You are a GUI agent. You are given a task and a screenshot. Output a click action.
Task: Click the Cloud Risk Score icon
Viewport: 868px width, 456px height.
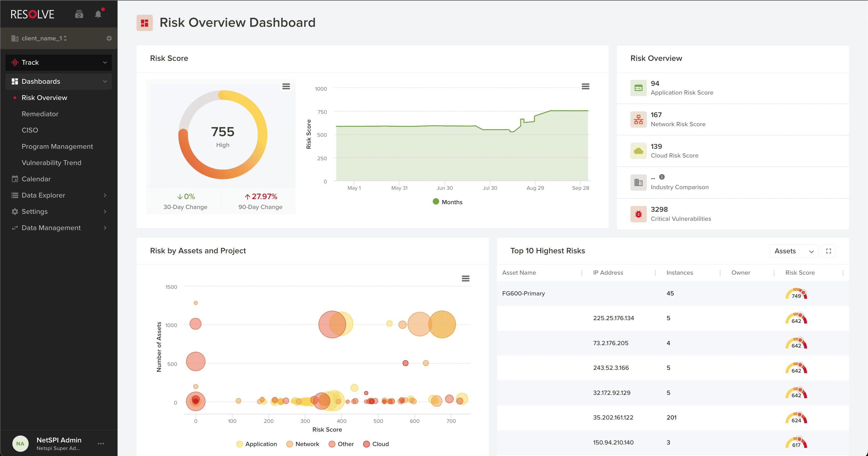click(x=639, y=151)
